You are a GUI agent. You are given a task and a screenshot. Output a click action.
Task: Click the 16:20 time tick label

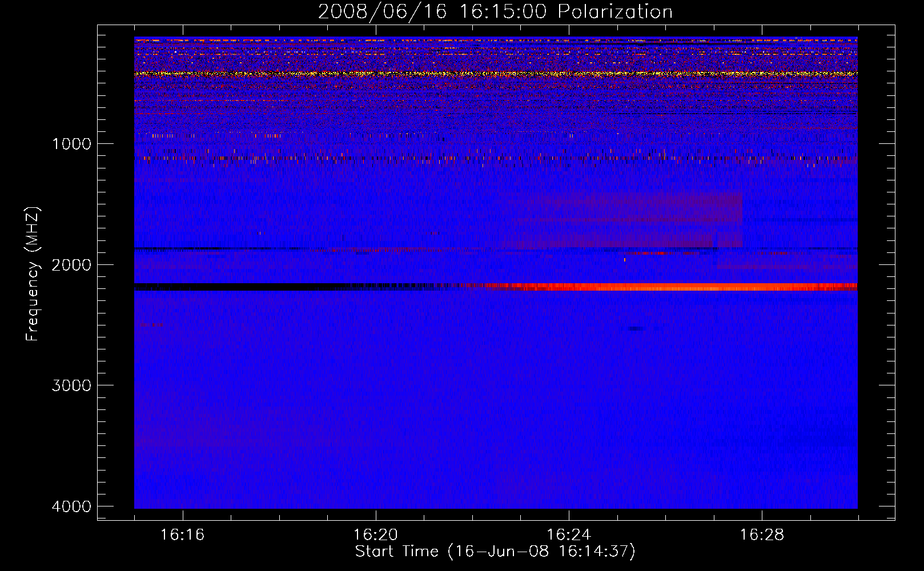375,535
